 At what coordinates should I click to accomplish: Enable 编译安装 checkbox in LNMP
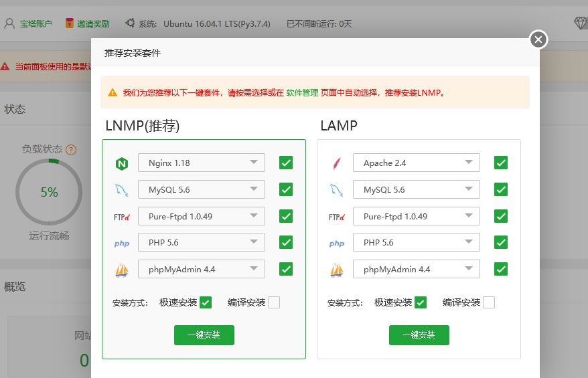(274, 302)
